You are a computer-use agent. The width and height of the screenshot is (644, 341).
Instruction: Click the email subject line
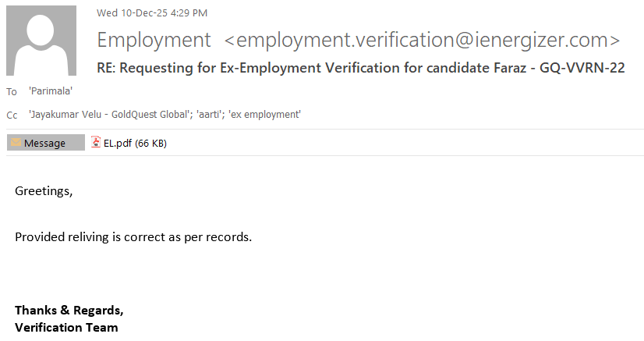coord(360,68)
